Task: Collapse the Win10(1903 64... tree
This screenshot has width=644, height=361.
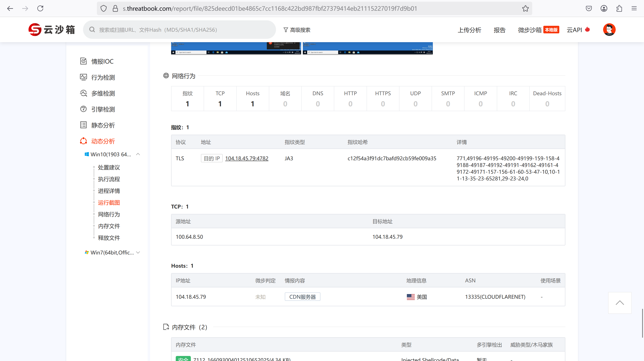Action: coord(138,154)
